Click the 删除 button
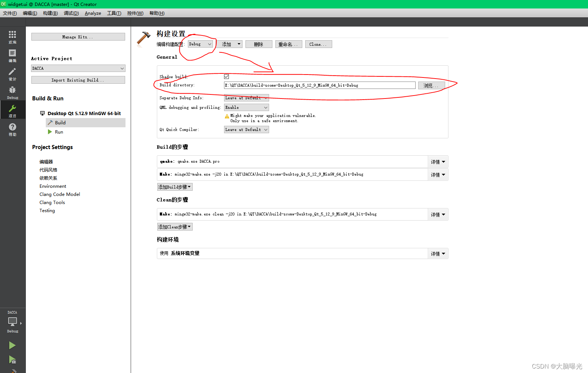 [x=259, y=44]
